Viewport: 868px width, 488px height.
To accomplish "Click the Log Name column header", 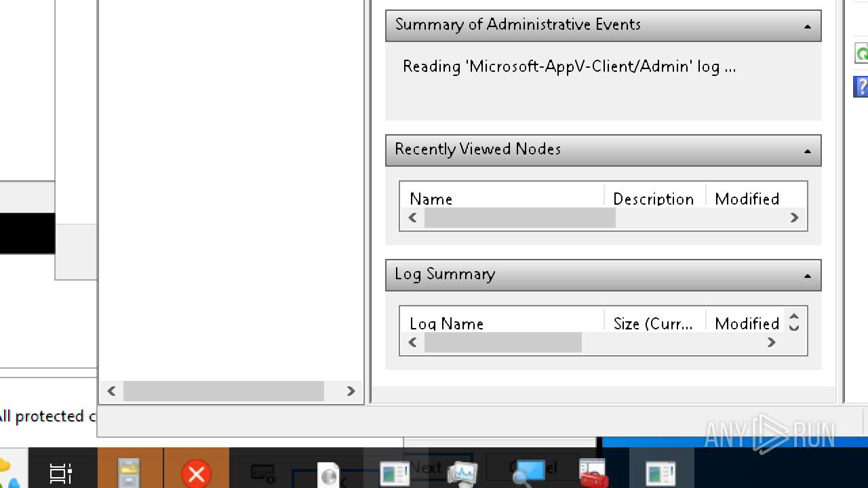I will (502, 323).
